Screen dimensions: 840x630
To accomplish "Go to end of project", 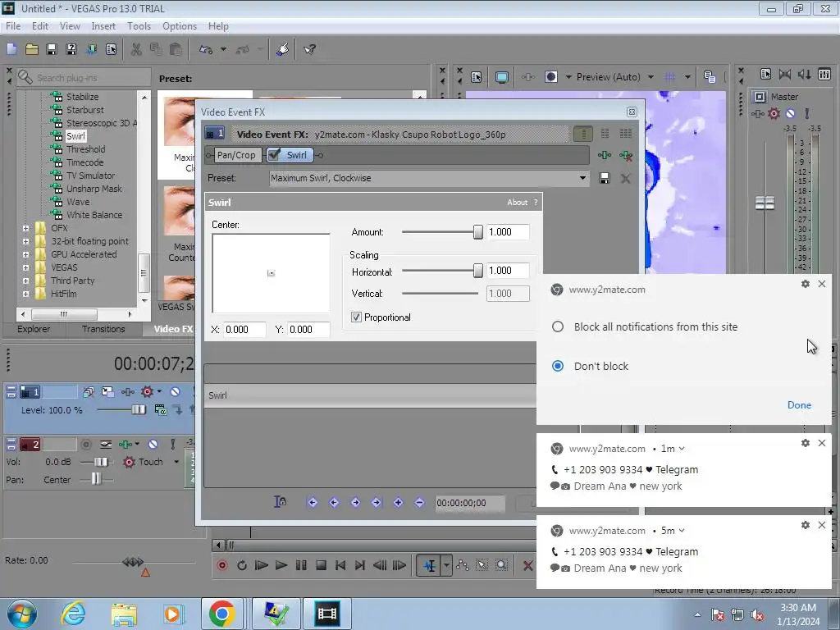I will [x=360, y=565].
